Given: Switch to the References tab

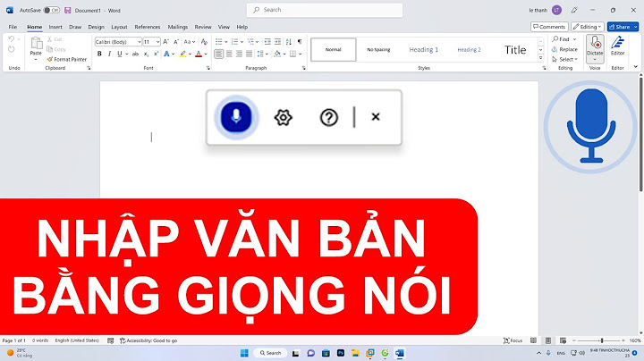Looking at the screenshot, I should pyautogui.click(x=148, y=27).
